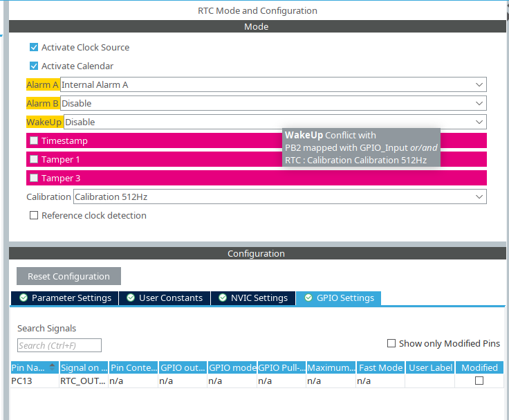Click the Configuration section header bar
The height and width of the screenshot is (420, 509).
click(257, 253)
